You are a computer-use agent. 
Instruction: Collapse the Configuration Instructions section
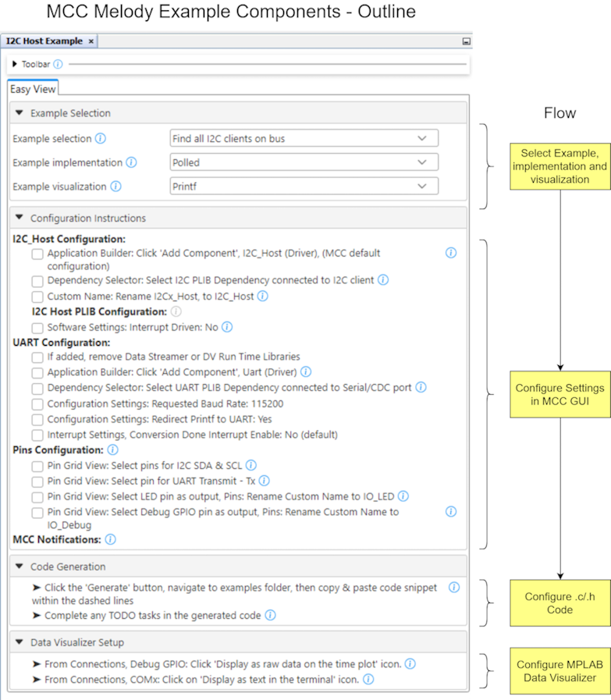[20, 219]
